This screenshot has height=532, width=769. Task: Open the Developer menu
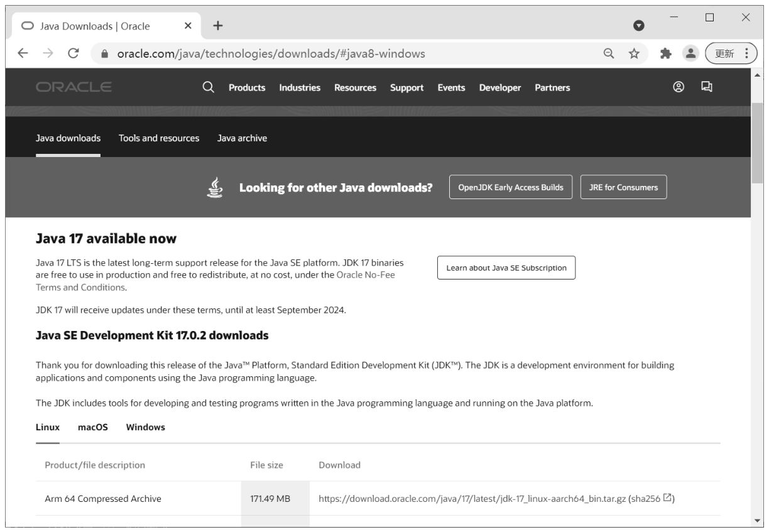500,88
